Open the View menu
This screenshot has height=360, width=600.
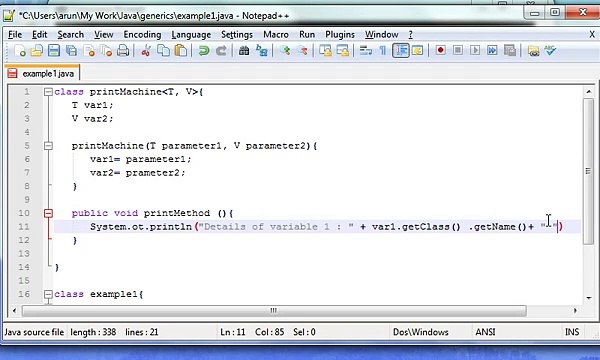(x=104, y=34)
